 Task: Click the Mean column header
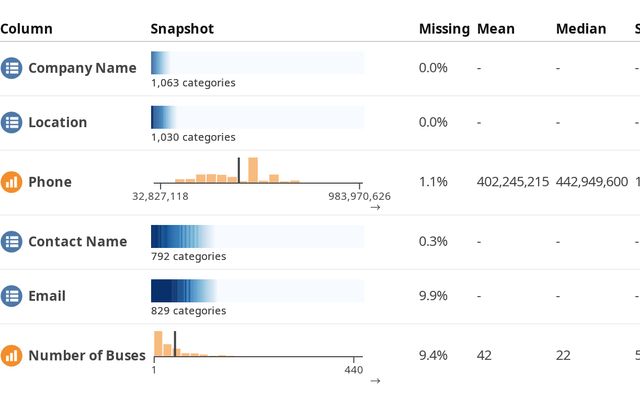(x=496, y=29)
